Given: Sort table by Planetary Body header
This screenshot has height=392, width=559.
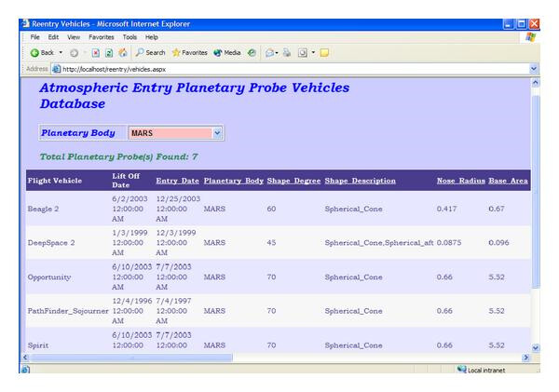Looking at the screenshot, I should (x=234, y=181).
